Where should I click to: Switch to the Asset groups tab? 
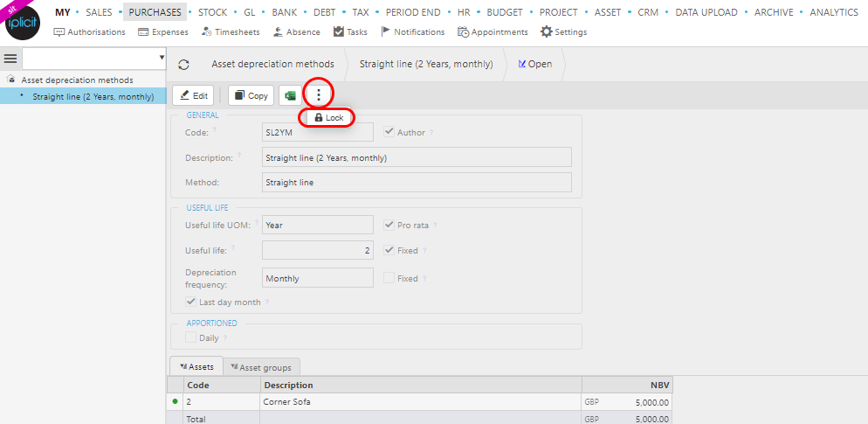pyautogui.click(x=261, y=366)
